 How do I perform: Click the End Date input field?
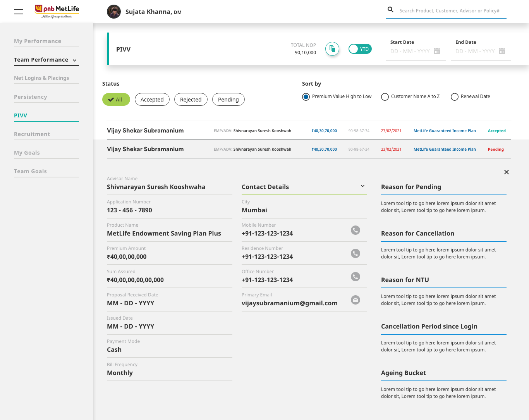click(481, 51)
